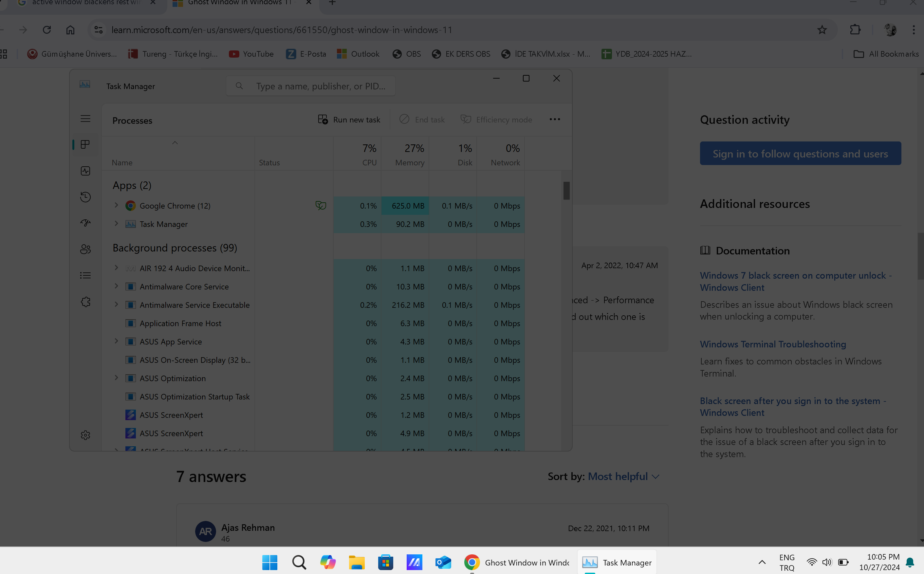This screenshot has width=924, height=574.
Task: Open notification bell in taskbar
Action: 910,562
